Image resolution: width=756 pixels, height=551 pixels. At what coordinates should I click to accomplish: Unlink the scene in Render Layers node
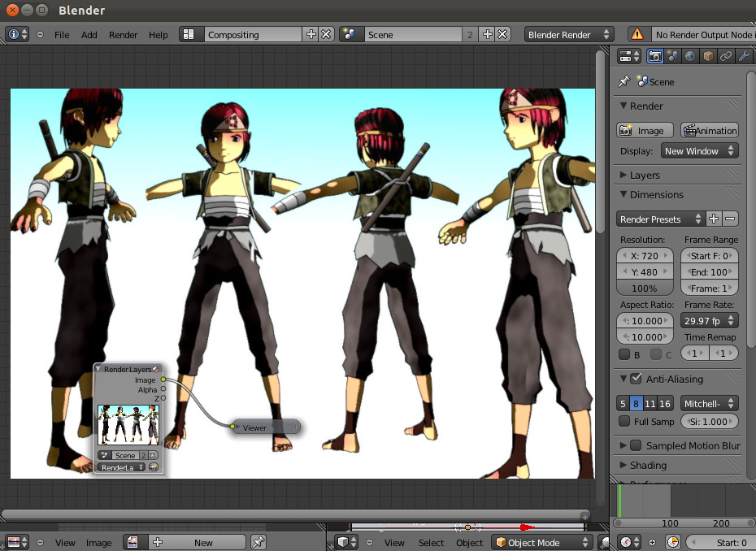pyautogui.click(x=152, y=455)
